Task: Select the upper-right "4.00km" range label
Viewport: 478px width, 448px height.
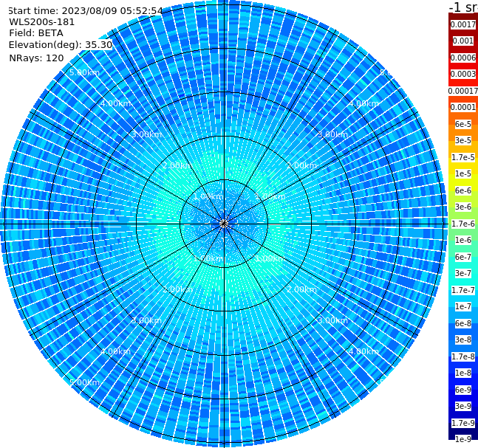Action: [x=363, y=103]
